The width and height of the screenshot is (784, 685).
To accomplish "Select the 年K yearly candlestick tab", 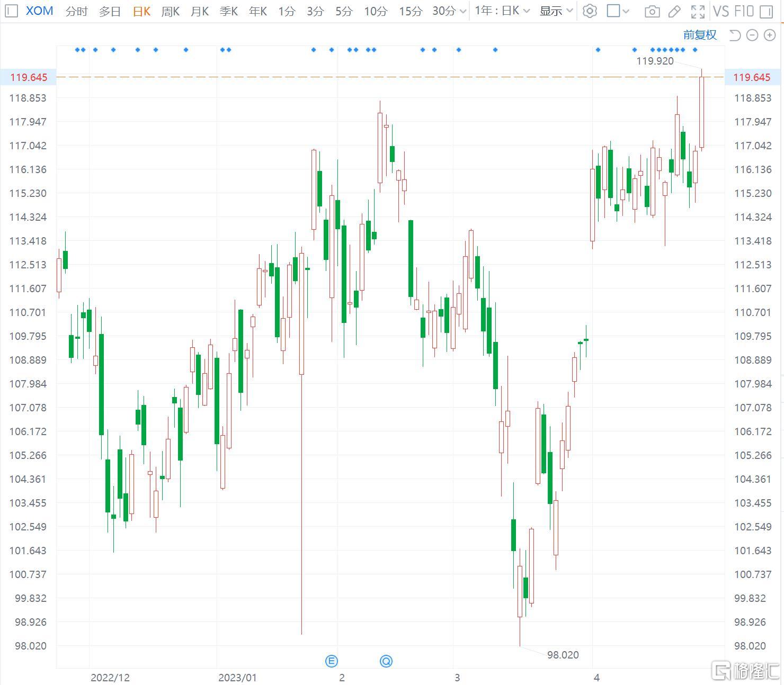I will pyautogui.click(x=258, y=11).
